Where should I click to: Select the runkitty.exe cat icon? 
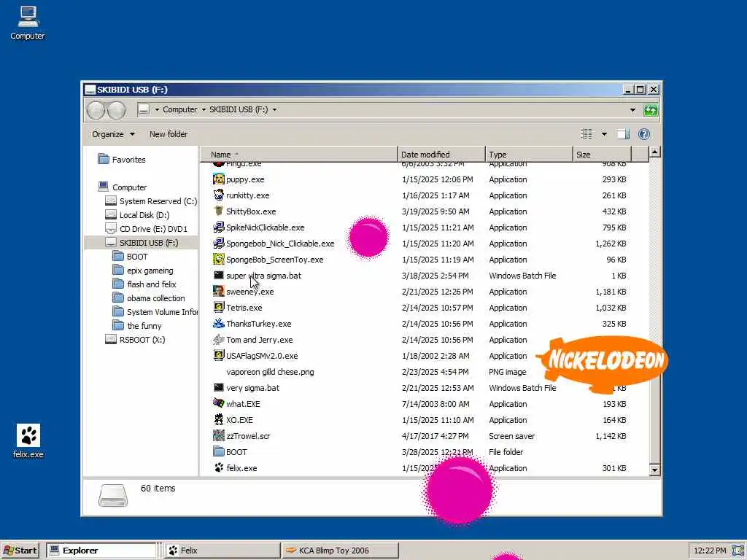tap(219, 195)
